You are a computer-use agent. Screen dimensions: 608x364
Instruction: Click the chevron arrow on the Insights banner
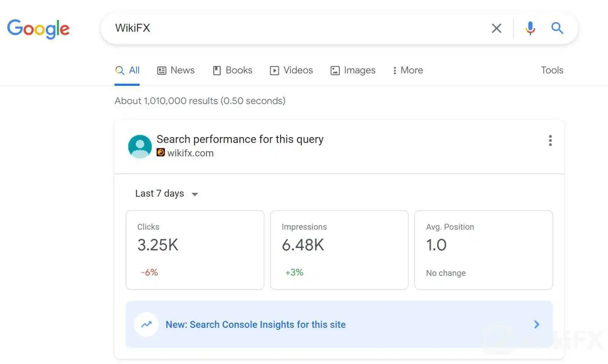[537, 325]
